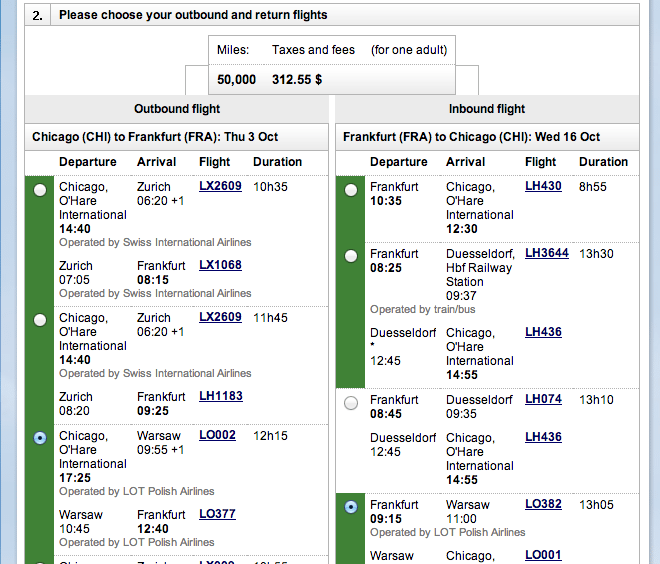The height and width of the screenshot is (564, 660).
Task: Choose the LH074 inbound flight via Duesseldorf
Action: 351,403
